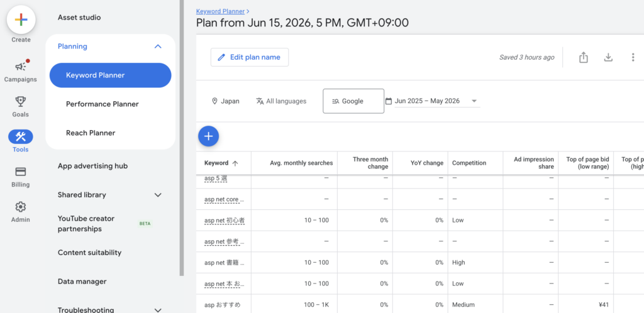Open YouTube creator partnerships
The image size is (644, 313).
pyautogui.click(x=86, y=224)
